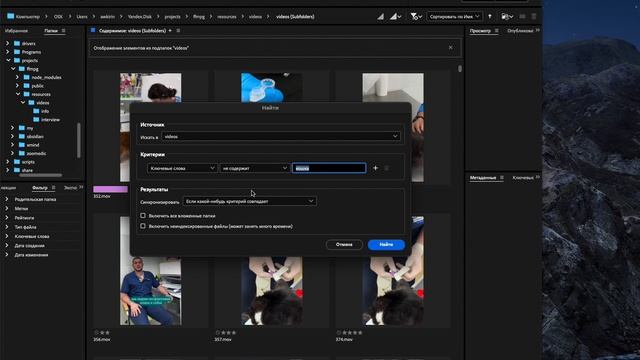
Task: Click the thumbnail size icon in toolbar
Action: 380,16
